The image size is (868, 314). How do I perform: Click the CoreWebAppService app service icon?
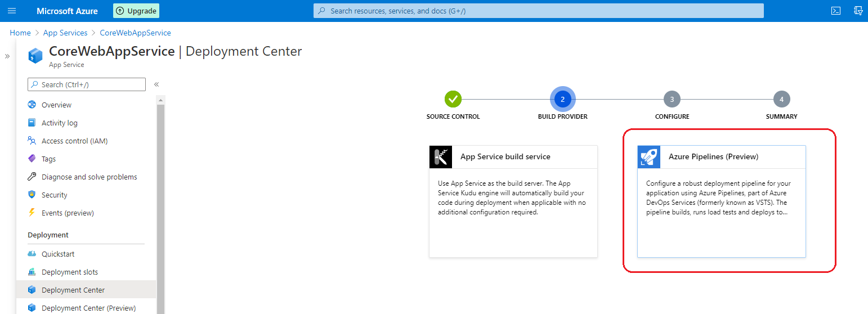coord(35,55)
